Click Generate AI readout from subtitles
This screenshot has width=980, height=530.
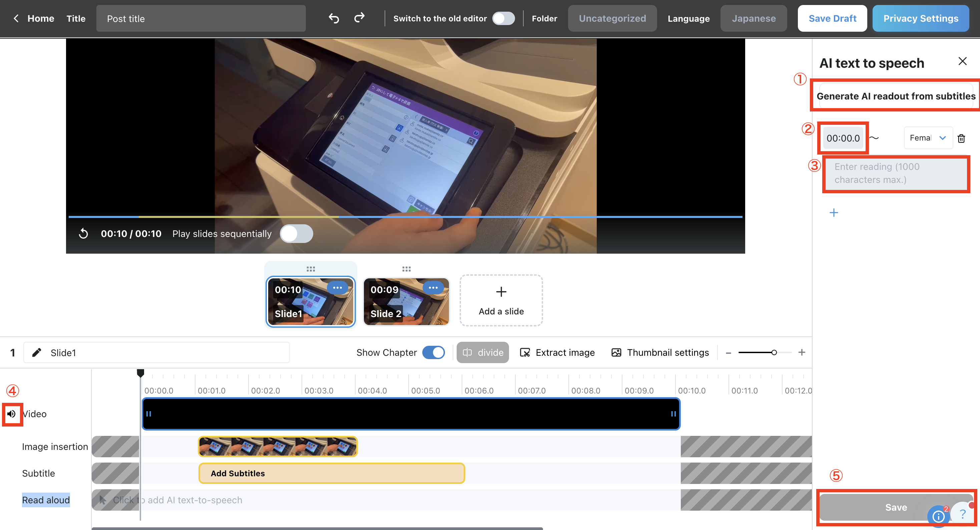896,96
